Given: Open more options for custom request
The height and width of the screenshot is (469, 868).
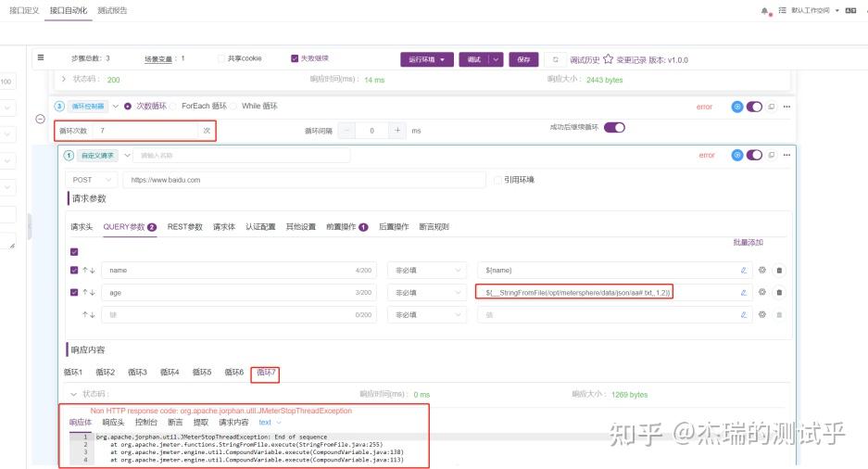Looking at the screenshot, I should (786, 155).
